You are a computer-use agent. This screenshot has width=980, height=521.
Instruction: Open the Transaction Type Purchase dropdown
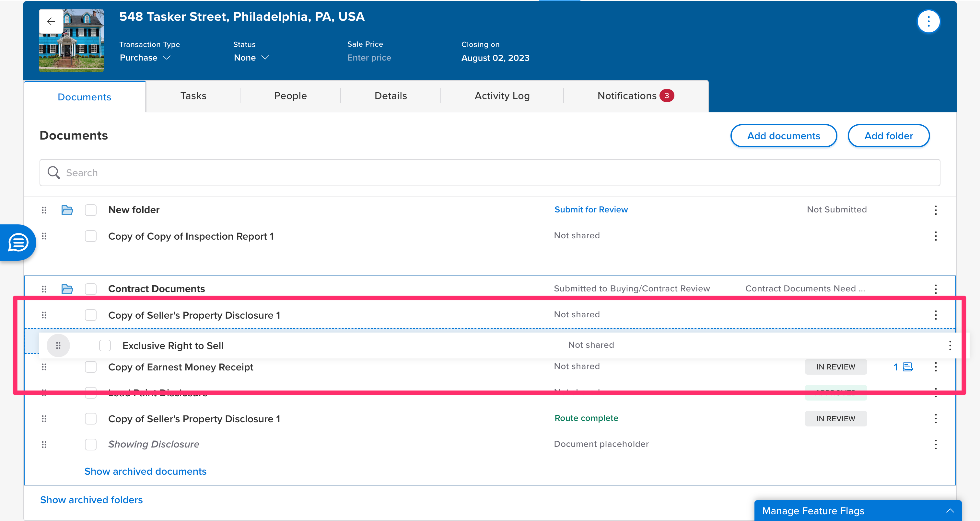coord(145,58)
